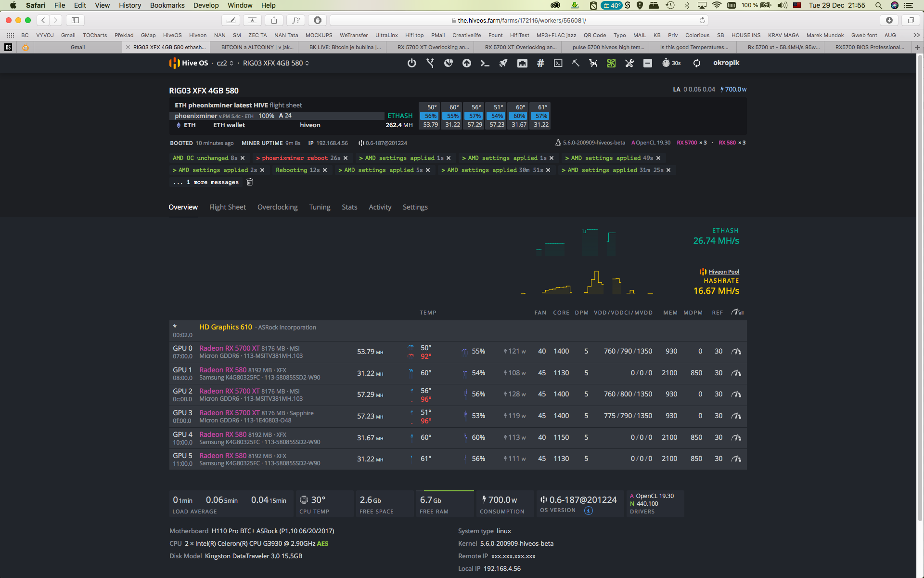Viewport: 924px width, 578px height.
Task: Delete messages with the trash icon
Action: pos(250,182)
